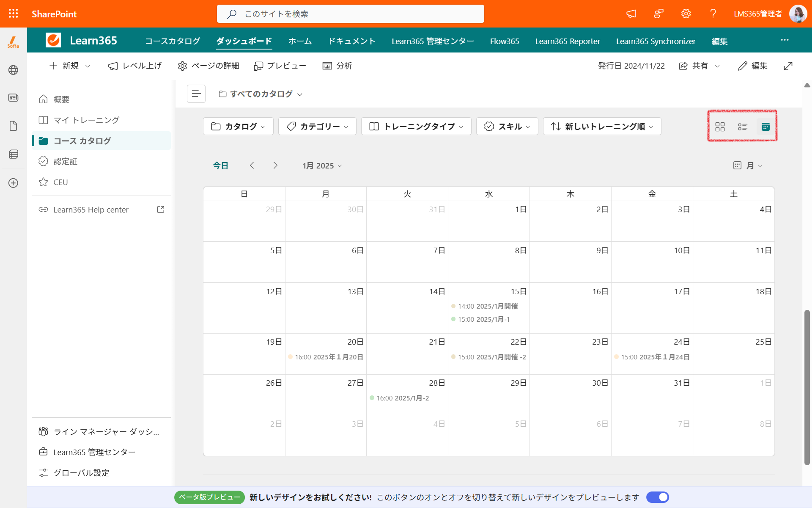Switch to calendar view

coord(765,127)
